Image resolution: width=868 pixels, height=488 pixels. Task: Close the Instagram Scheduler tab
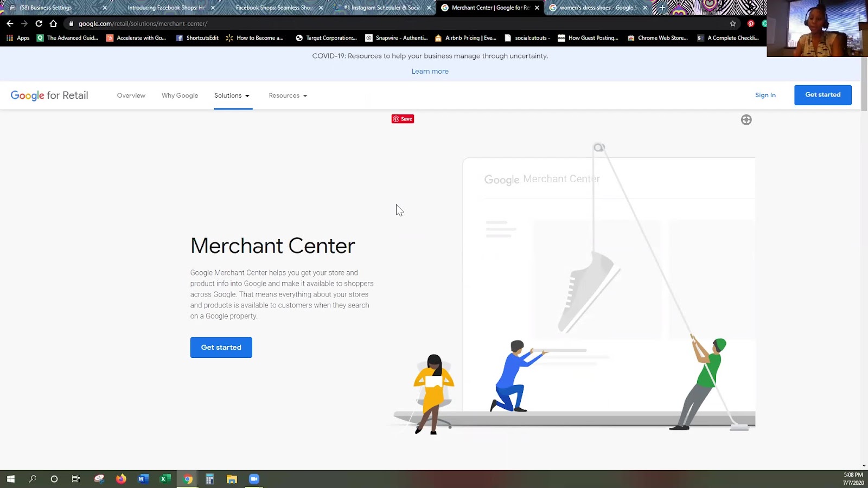click(429, 8)
